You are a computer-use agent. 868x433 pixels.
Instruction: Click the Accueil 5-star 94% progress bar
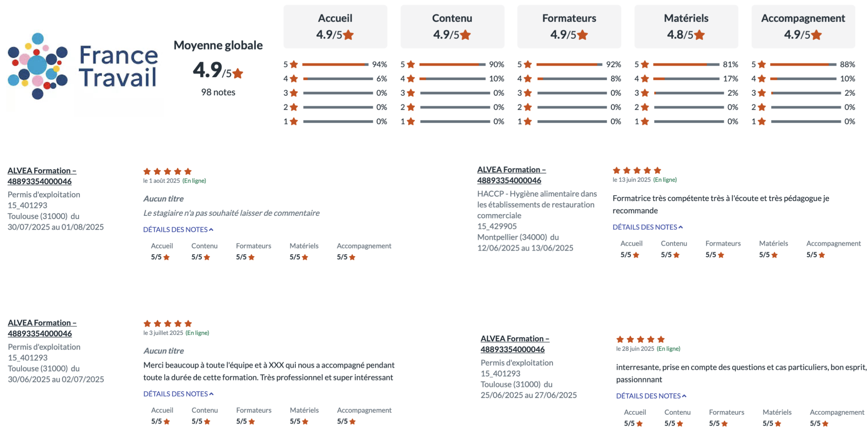(x=335, y=64)
